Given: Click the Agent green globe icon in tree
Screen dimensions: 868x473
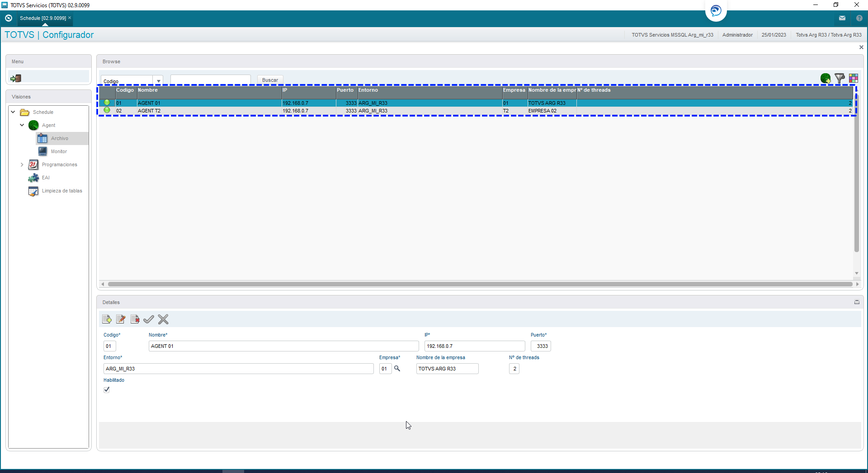Looking at the screenshot, I should tap(33, 125).
